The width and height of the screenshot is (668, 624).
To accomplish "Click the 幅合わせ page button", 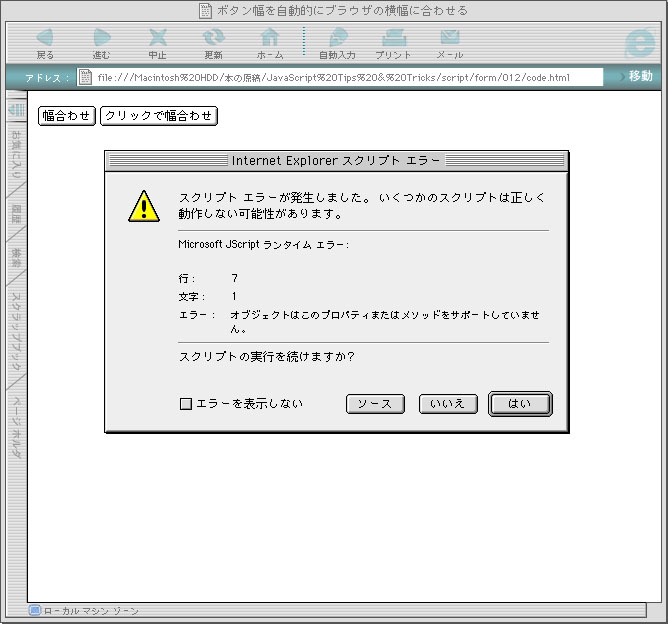I will pos(67,116).
